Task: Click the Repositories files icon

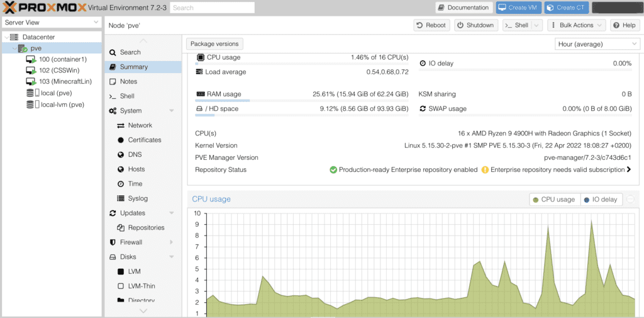Action: point(121,227)
